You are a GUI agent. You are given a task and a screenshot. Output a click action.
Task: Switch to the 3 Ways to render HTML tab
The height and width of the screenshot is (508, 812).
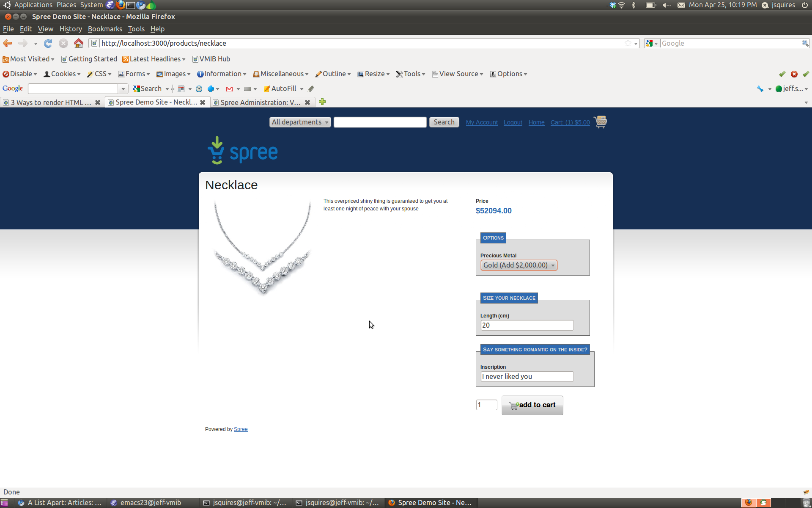point(50,102)
